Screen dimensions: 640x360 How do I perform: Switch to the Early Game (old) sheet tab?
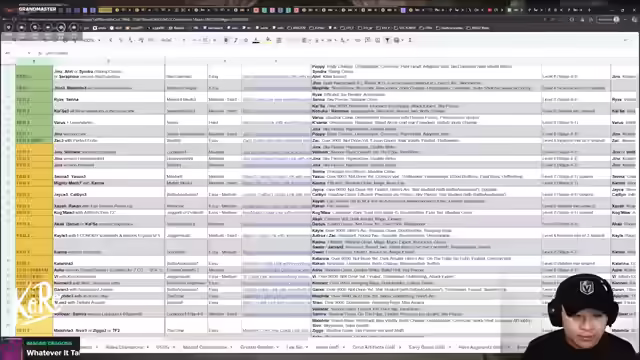426,347
